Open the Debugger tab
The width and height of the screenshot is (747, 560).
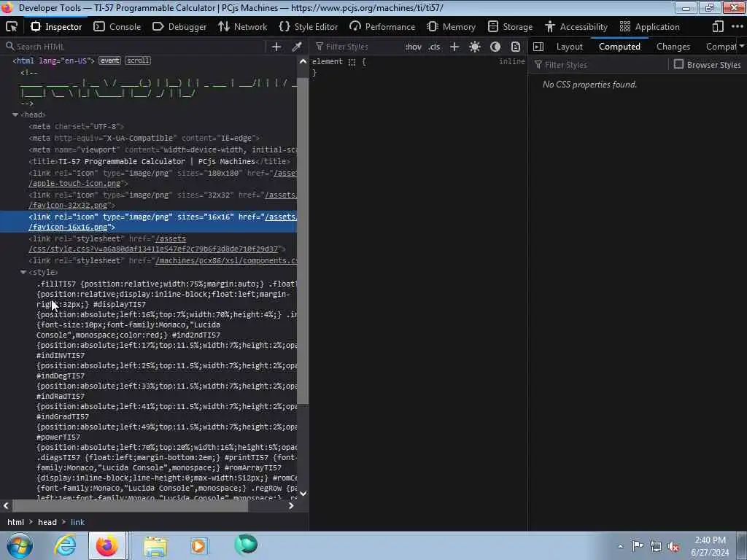pos(179,27)
